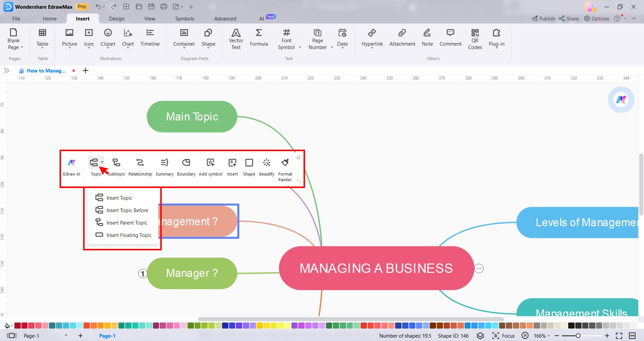The image size is (644, 341).
Task: Add a new document tab
Action: [x=85, y=71]
